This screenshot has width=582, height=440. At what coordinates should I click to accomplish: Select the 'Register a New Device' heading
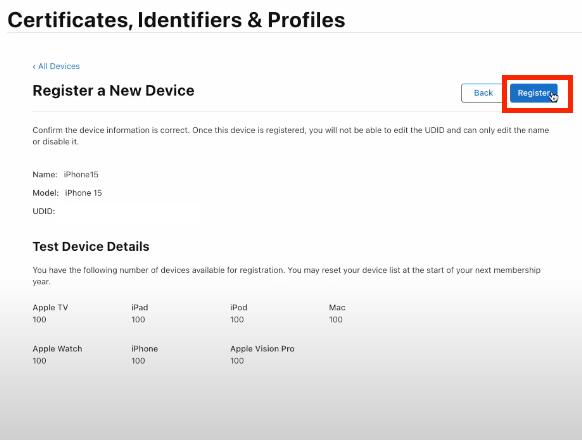tap(113, 91)
